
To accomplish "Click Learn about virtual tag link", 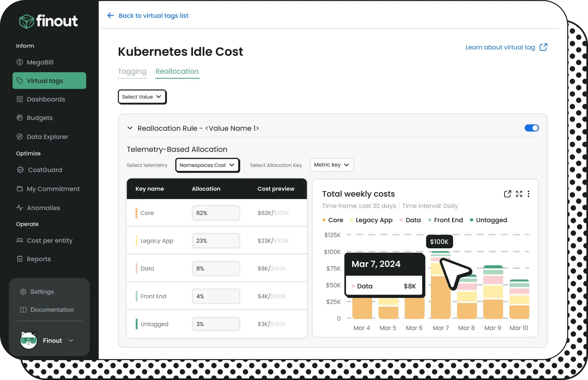I will click(500, 47).
